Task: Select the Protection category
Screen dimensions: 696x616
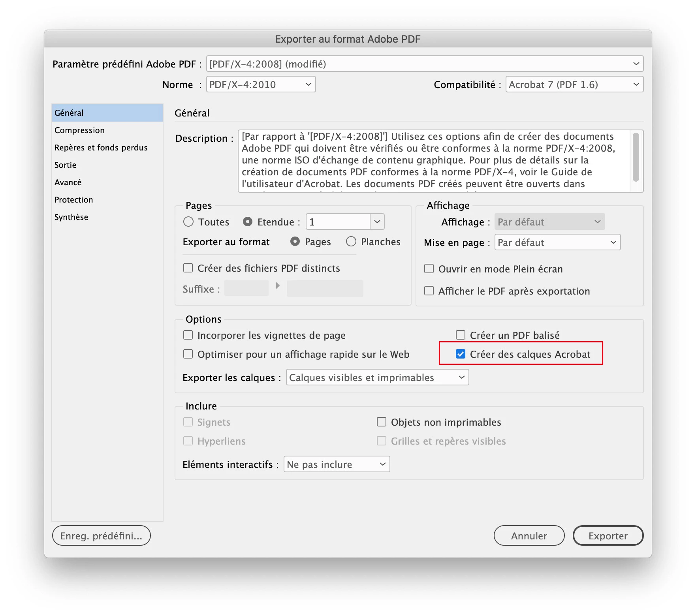Action: click(107, 199)
